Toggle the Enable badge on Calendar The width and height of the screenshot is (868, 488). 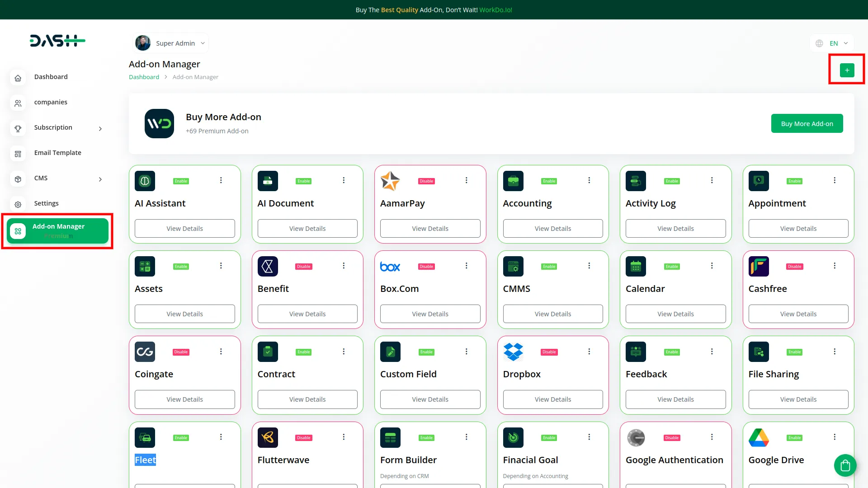point(672,267)
